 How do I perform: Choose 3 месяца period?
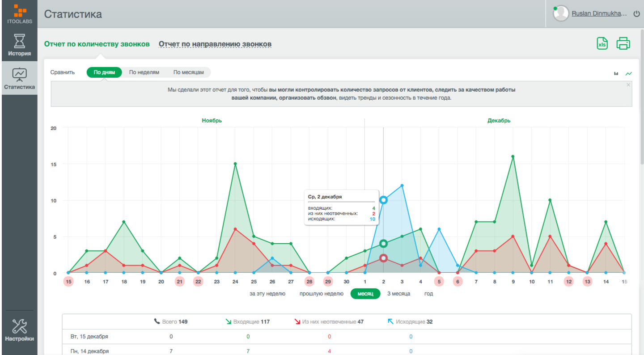(398, 294)
